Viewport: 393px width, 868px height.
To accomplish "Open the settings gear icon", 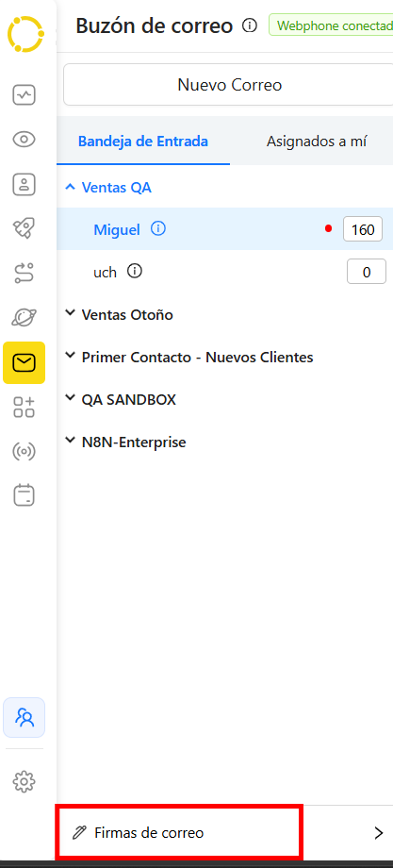I will [24, 781].
